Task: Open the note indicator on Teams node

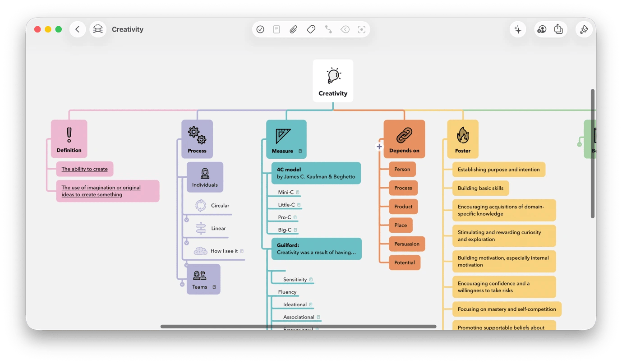Action: [x=214, y=287]
